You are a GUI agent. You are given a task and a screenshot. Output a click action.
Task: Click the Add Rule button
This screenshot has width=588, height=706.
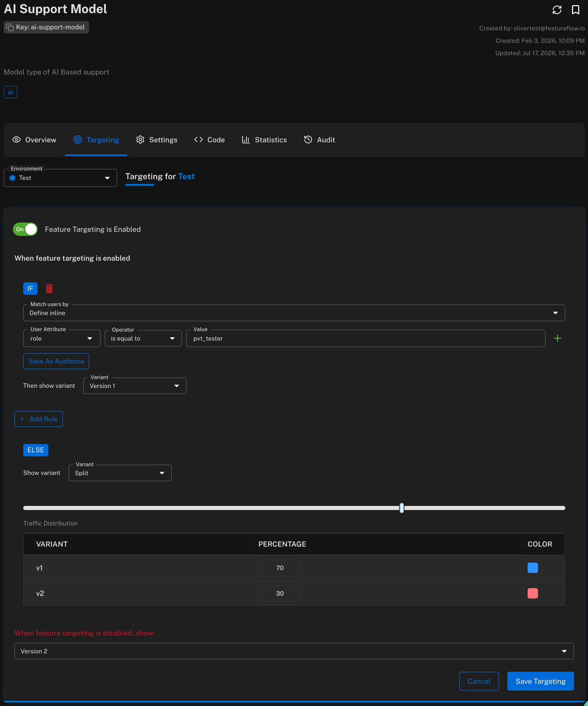coord(39,419)
